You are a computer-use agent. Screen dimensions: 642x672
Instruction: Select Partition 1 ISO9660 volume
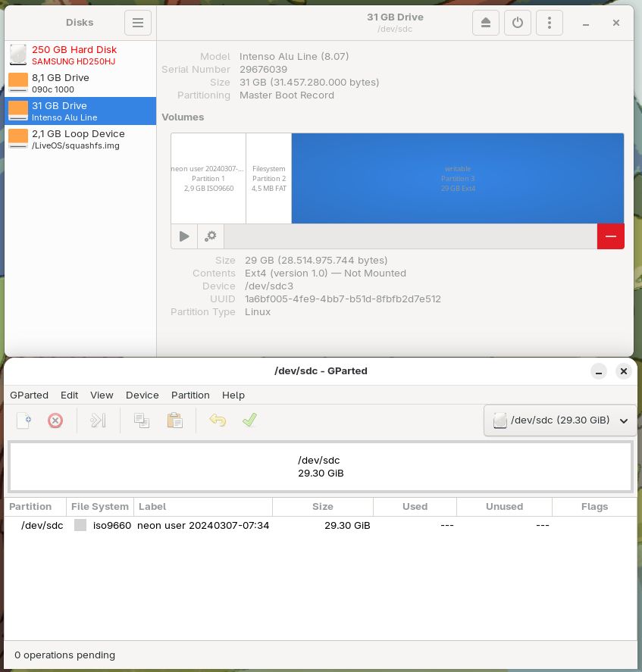[x=208, y=178]
